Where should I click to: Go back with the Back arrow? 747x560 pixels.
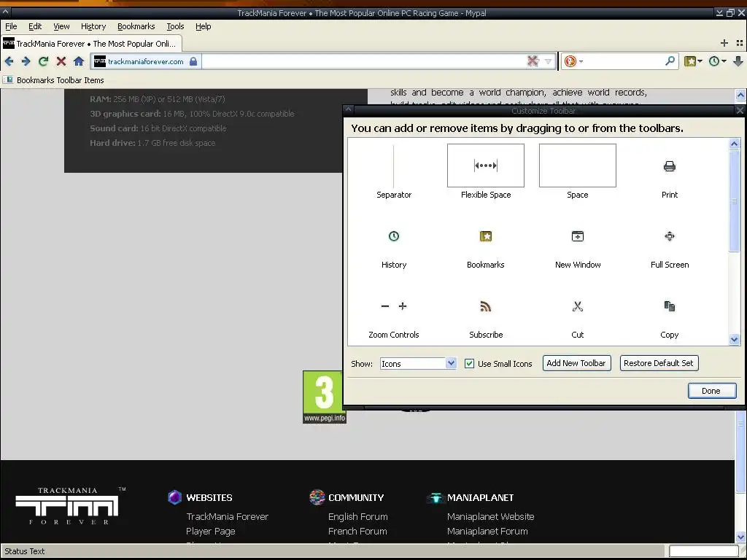point(9,61)
